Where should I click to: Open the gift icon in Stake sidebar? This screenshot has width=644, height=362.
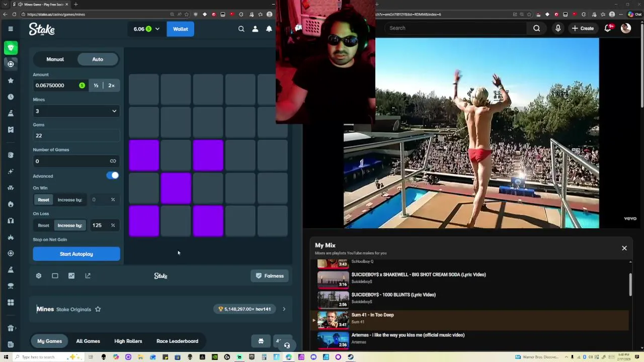point(11,328)
